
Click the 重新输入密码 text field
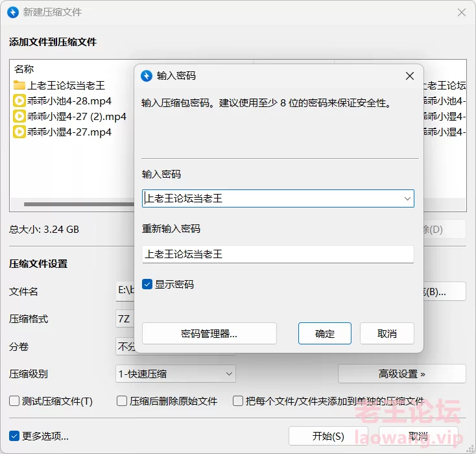pos(278,254)
